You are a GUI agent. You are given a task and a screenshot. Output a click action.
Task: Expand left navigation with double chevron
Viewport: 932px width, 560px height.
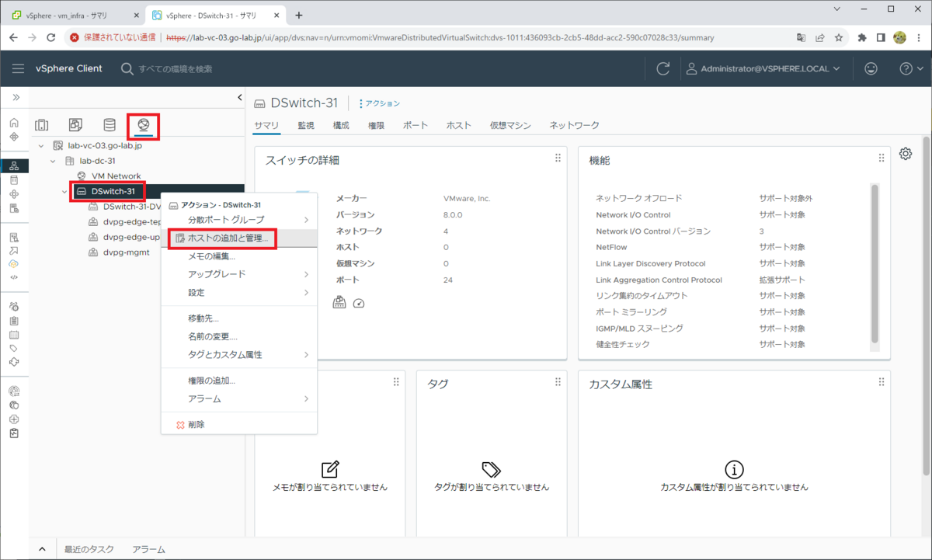click(x=15, y=97)
